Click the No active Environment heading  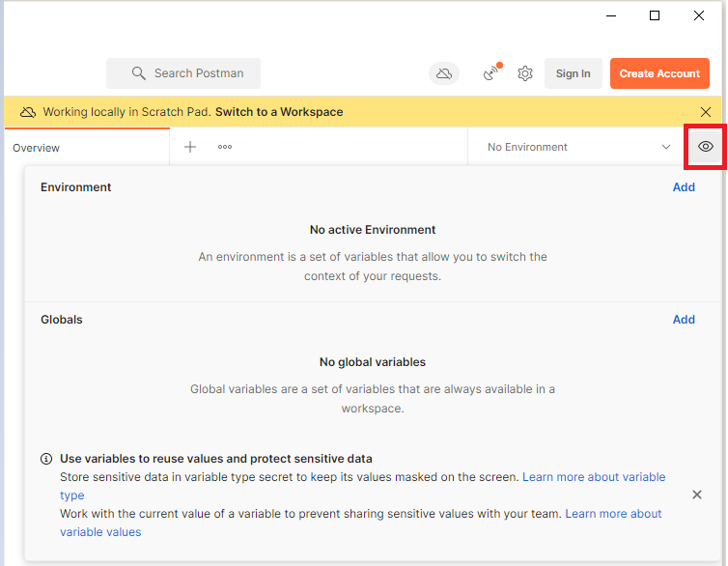[x=373, y=230]
